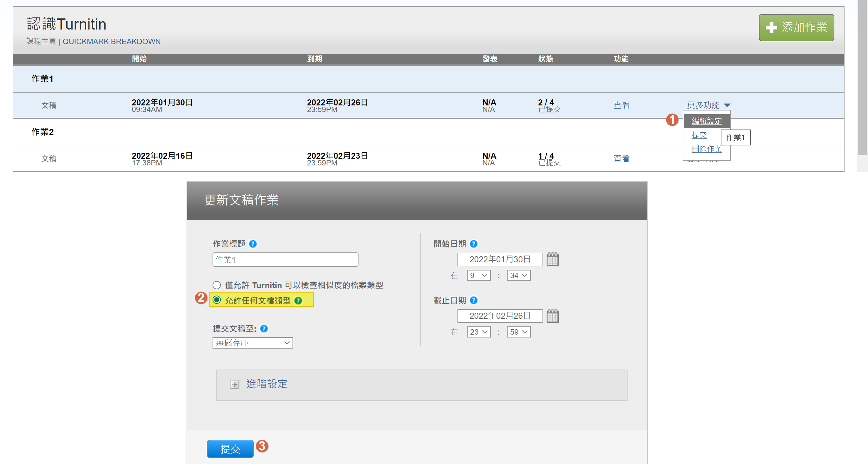Click the help icon beside 作業標題
The image size is (868, 474).
point(253,244)
